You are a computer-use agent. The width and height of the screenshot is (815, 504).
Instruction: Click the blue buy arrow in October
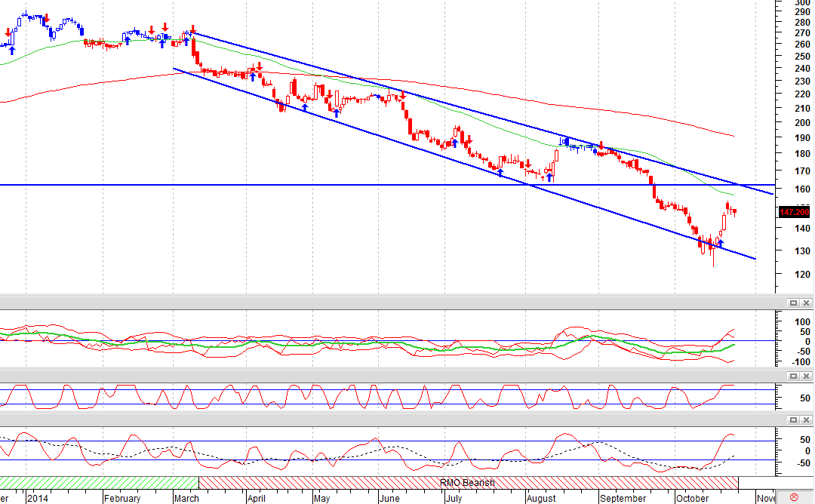coord(721,244)
